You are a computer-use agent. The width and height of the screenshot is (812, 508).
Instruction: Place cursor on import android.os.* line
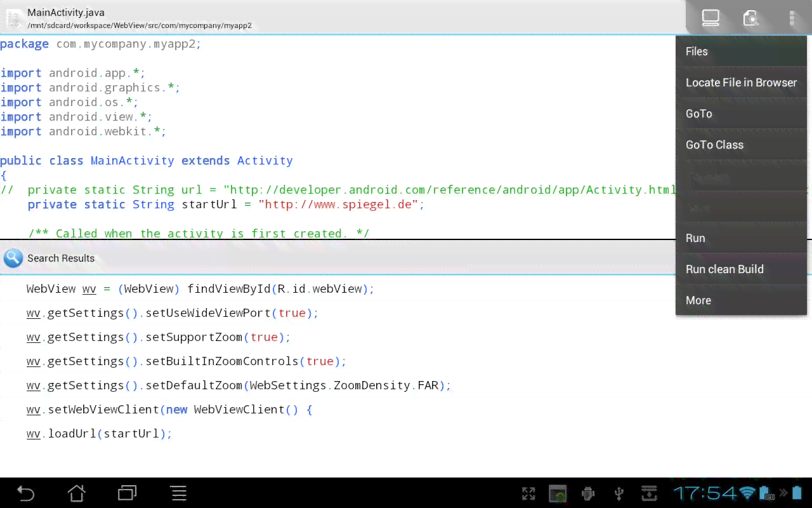(69, 102)
